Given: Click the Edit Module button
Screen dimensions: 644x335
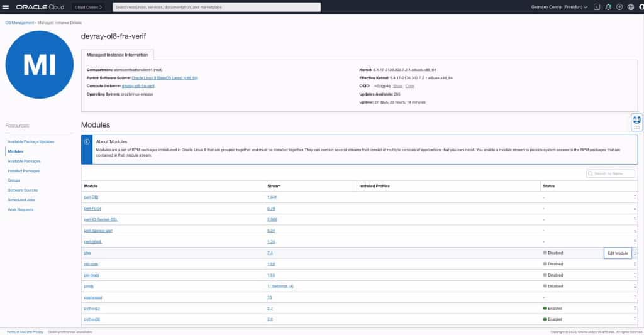Looking at the screenshot, I should [618, 253].
